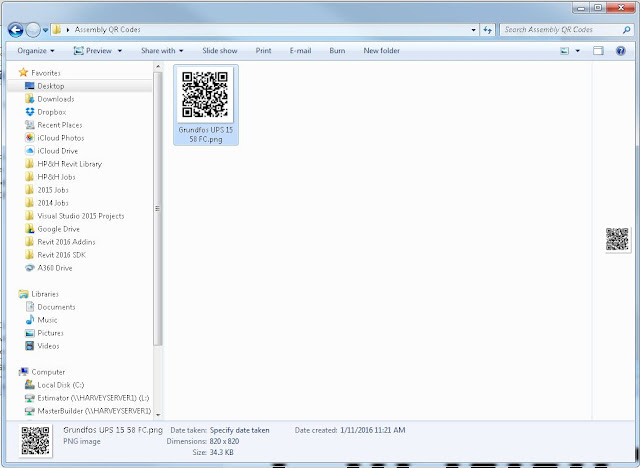This screenshot has width=640, height=468.
Task: Click Slide show in the toolbar
Action: 220,51
